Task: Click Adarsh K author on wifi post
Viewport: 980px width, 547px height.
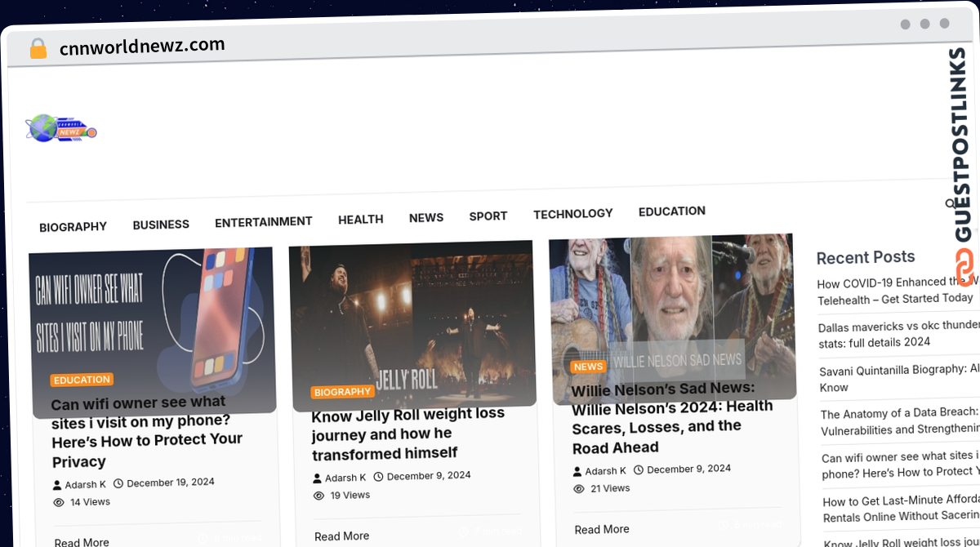Action: coord(85,485)
